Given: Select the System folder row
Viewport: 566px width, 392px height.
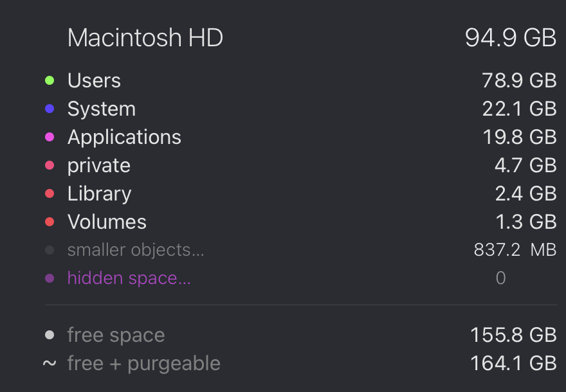Looking at the screenshot, I should [x=102, y=109].
